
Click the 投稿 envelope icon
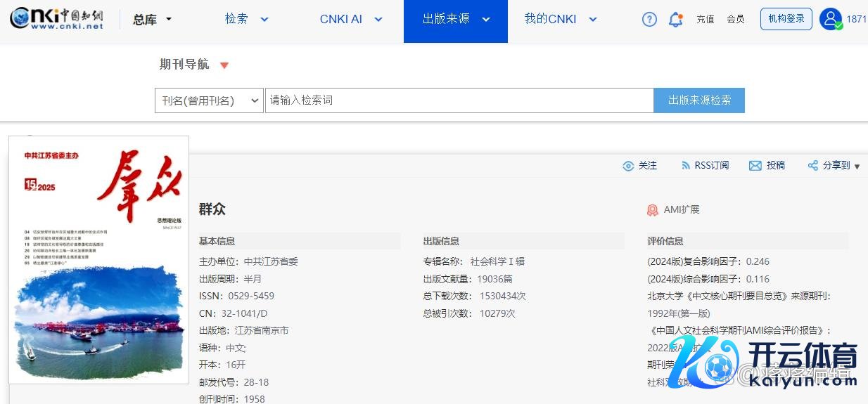click(x=755, y=166)
